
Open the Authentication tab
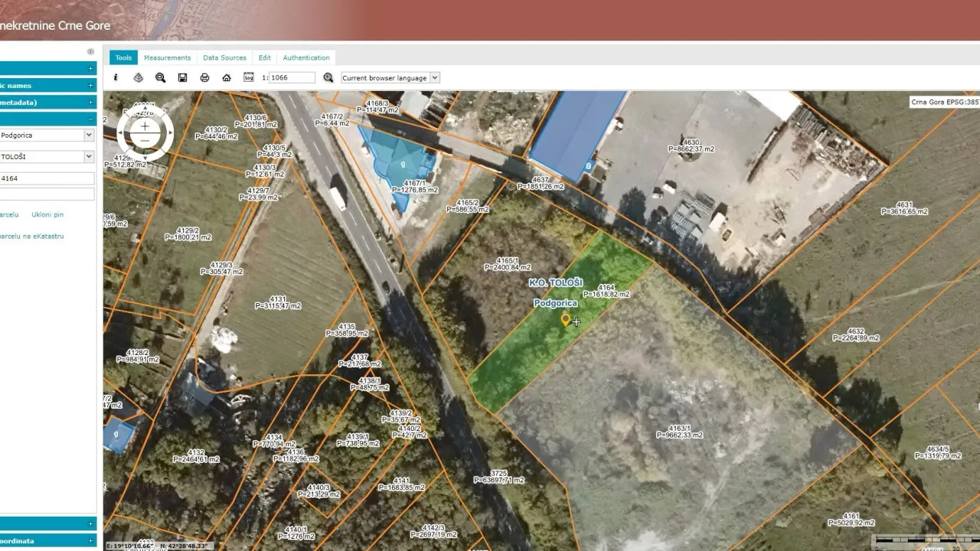tap(306, 57)
